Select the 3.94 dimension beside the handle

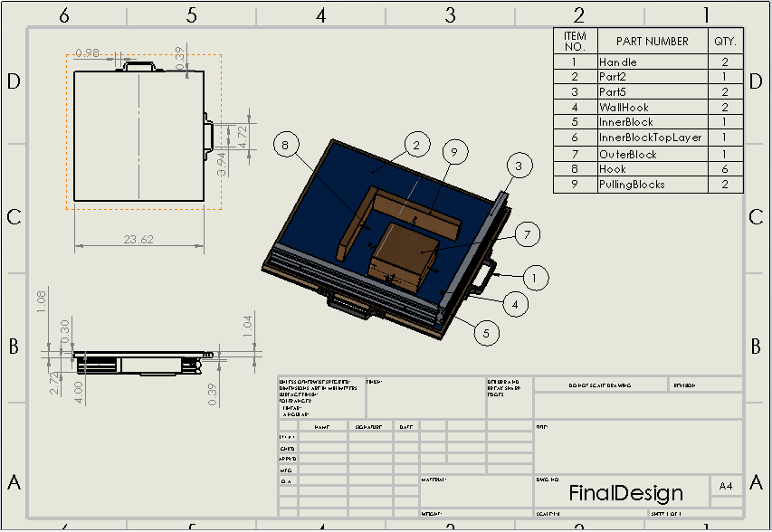222,165
